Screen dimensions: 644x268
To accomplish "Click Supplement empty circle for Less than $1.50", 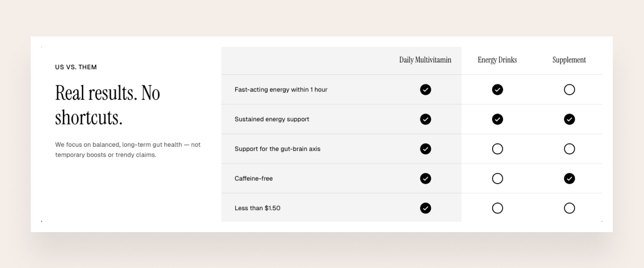I will pyautogui.click(x=569, y=208).
